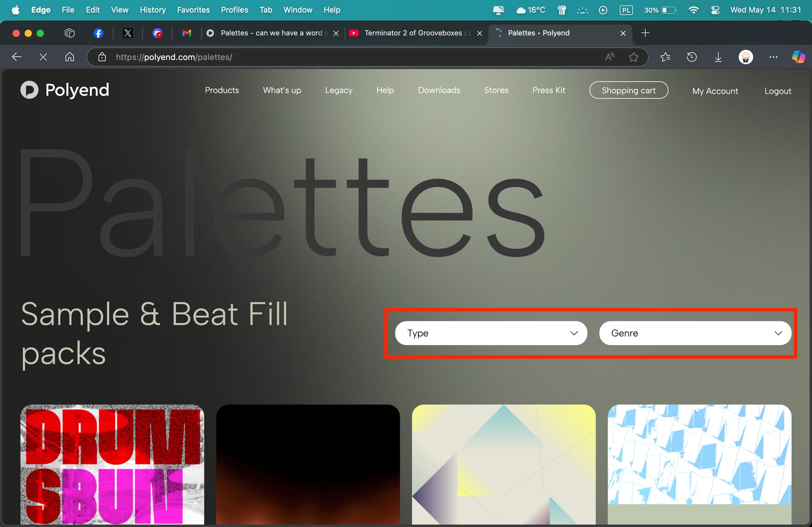The width and height of the screenshot is (812, 527).
Task: Close the Terminator 2 of Grooveboxes tab
Action: [x=479, y=33]
